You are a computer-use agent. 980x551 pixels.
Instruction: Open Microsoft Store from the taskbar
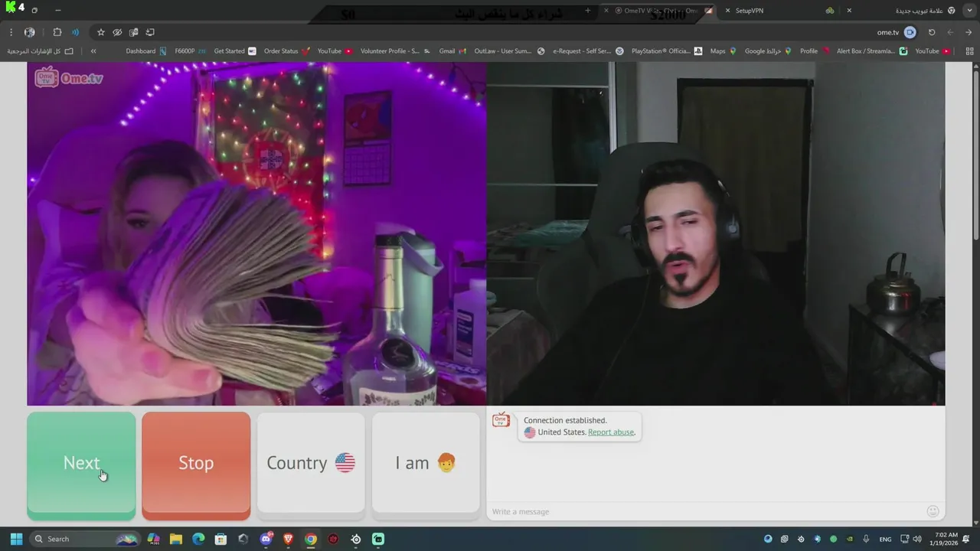coord(220,539)
